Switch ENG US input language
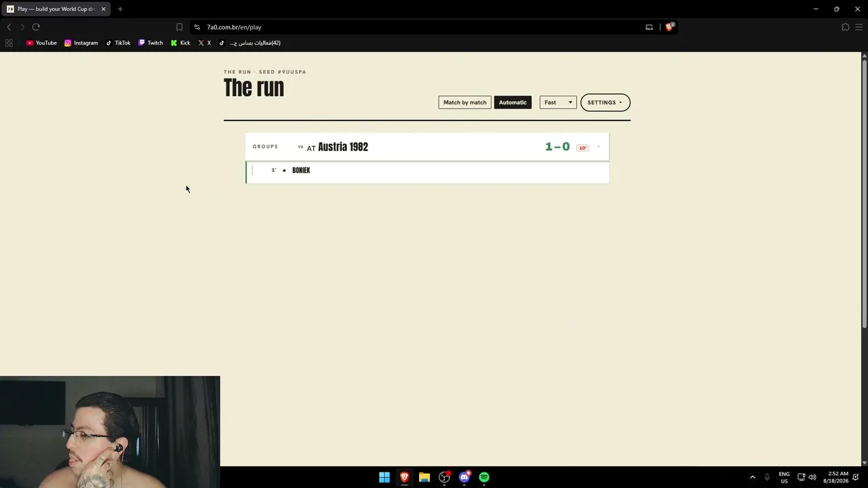Image resolution: width=868 pixels, height=488 pixels. coord(784,477)
